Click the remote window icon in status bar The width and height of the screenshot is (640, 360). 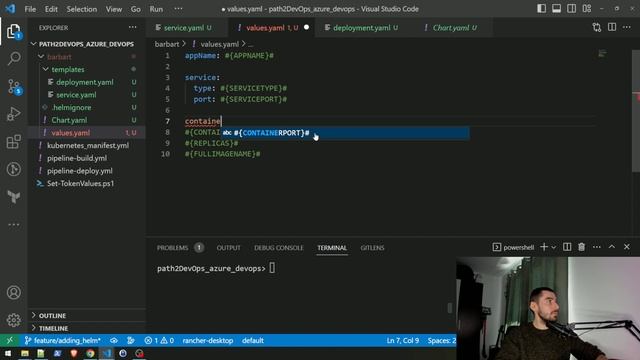[x=9, y=340]
